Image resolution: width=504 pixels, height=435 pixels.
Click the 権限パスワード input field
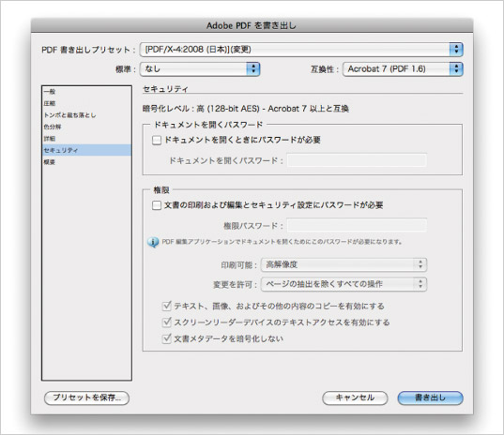357,226
